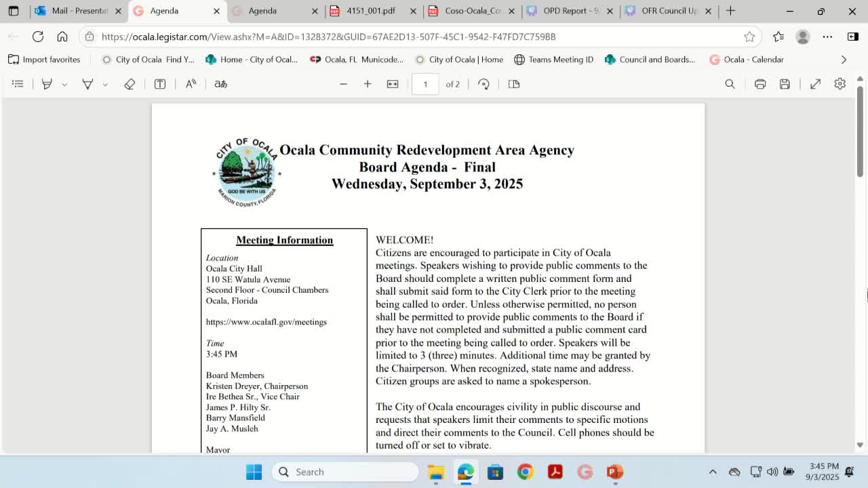This screenshot has width=868, height=488.
Task: Switch to the OPD Report tab
Action: click(x=570, y=11)
